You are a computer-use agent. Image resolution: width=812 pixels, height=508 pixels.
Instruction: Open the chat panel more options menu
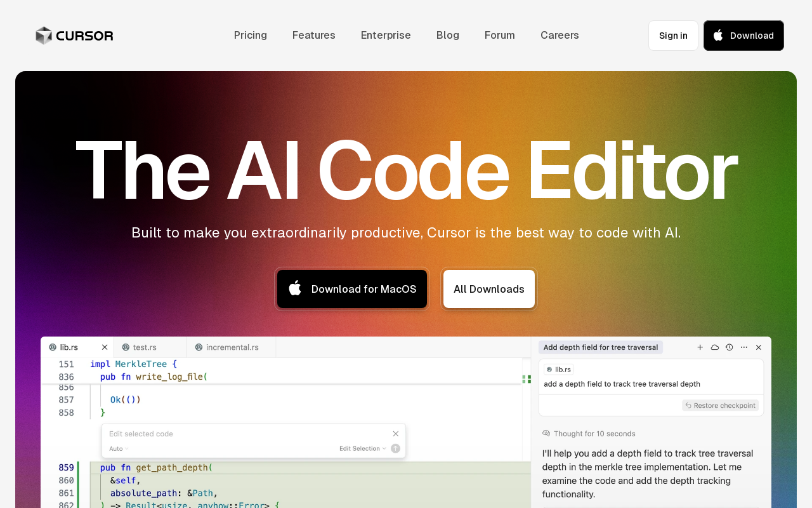click(744, 347)
